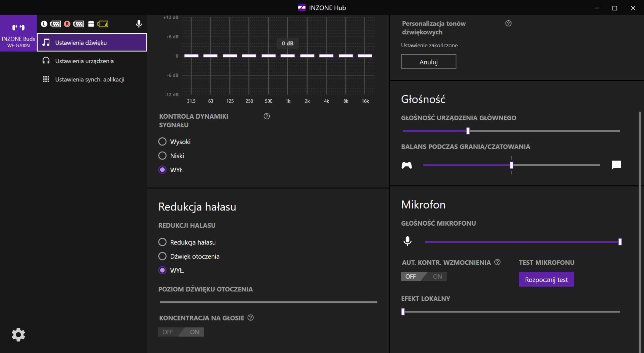Click the 16k equalizer band handle
The height and width of the screenshot is (353, 644).
365,56
